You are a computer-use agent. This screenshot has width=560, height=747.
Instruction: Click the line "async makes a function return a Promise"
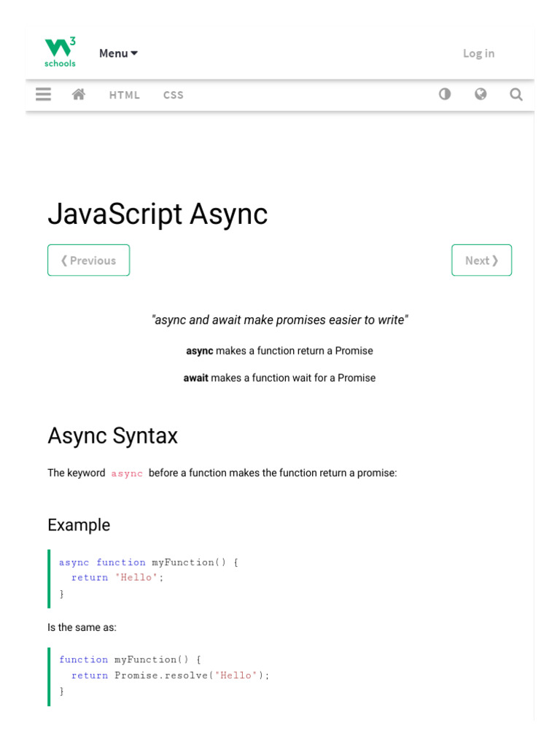click(279, 351)
